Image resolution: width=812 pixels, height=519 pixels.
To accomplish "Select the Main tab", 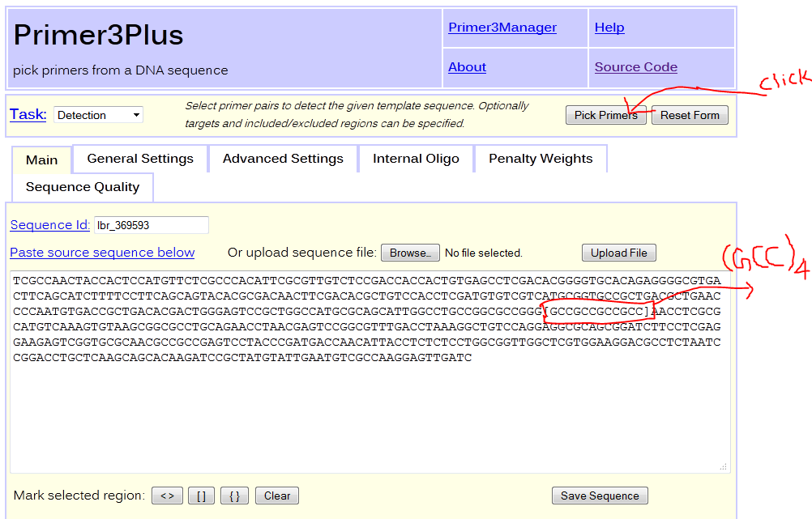I will [41, 160].
